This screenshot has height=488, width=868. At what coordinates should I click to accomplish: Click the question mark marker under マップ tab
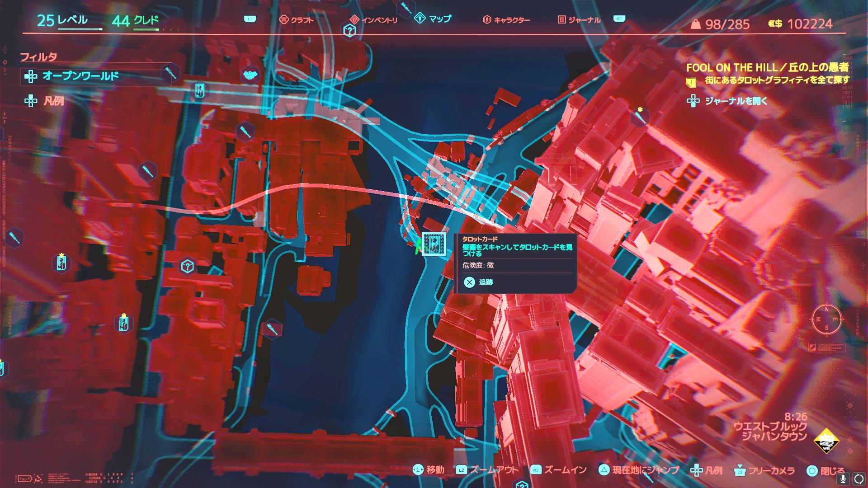[x=349, y=31]
